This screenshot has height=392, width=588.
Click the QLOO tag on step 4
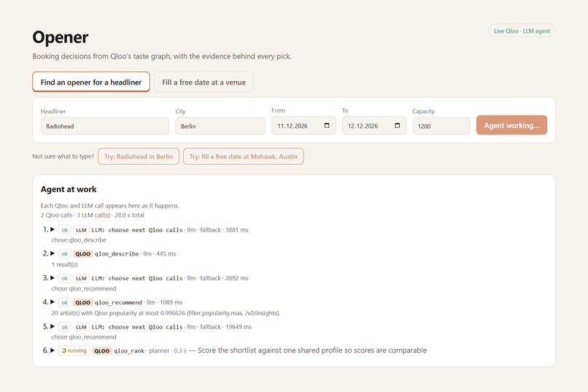click(82, 302)
